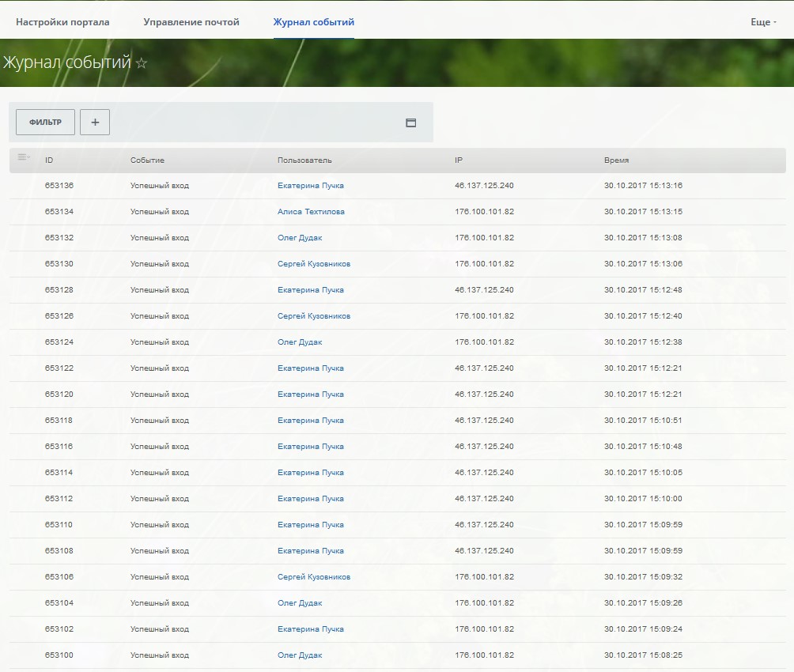This screenshot has width=794, height=672.
Task: Toggle the filter panel window icon
Action: 410,123
